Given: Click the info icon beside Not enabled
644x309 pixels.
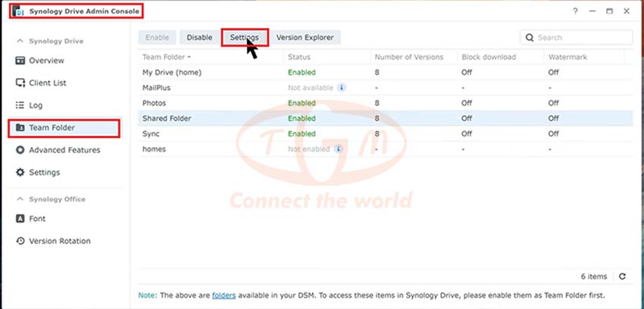Looking at the screenshot, I should click(338, 149).
